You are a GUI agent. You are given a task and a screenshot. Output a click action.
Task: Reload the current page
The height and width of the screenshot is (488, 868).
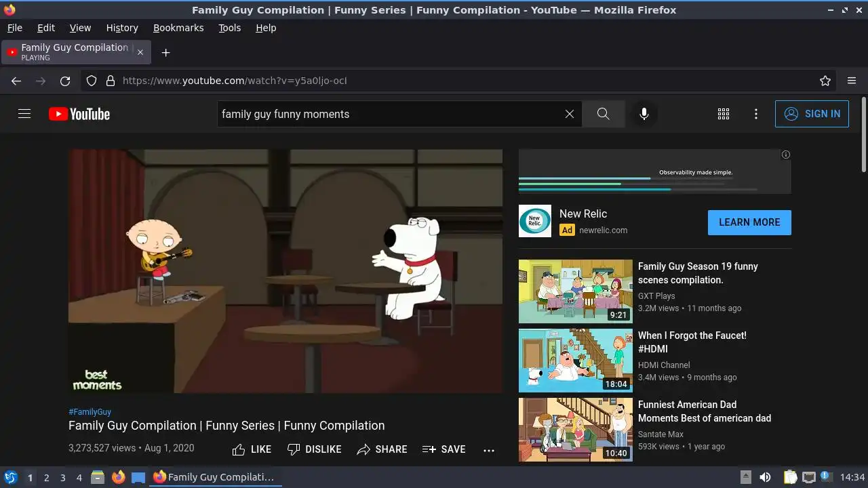(65, 81)
